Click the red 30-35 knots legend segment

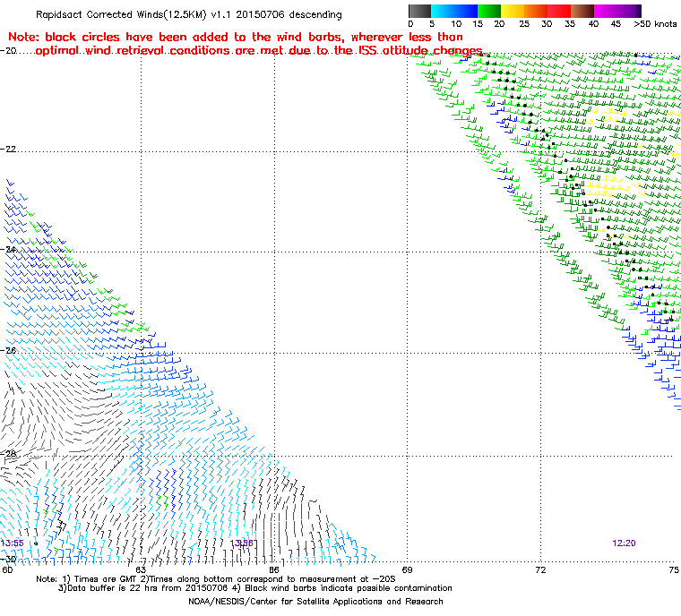[x=559, y=11]
